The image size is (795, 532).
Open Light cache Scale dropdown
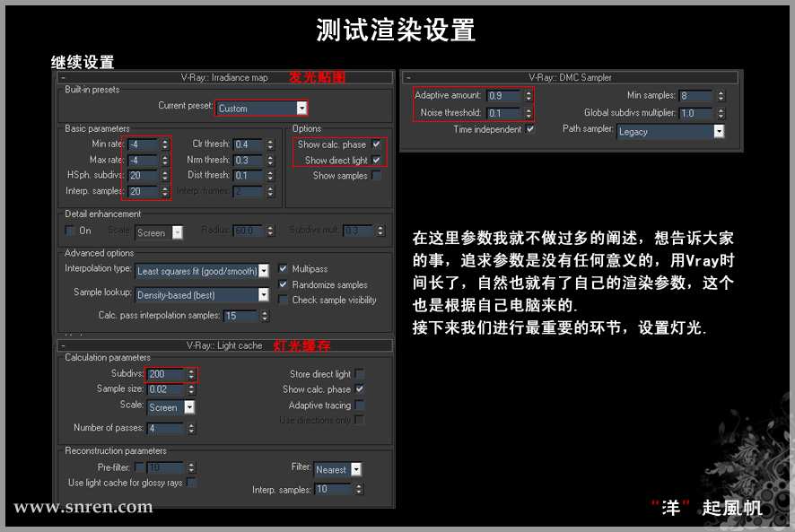pyautogui.click(x=170, y=407)
